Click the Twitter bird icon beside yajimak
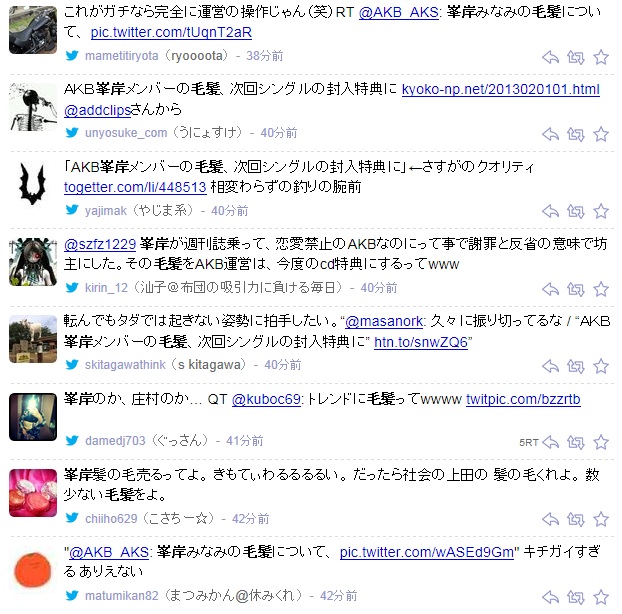Screen dimensions: 622x614 pyautogui.click(x=72, y=209)
